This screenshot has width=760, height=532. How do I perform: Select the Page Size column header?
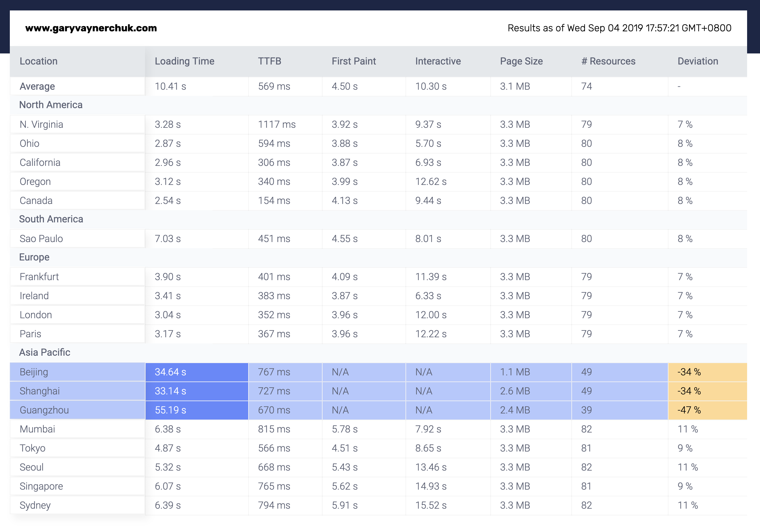pos(521,61)
